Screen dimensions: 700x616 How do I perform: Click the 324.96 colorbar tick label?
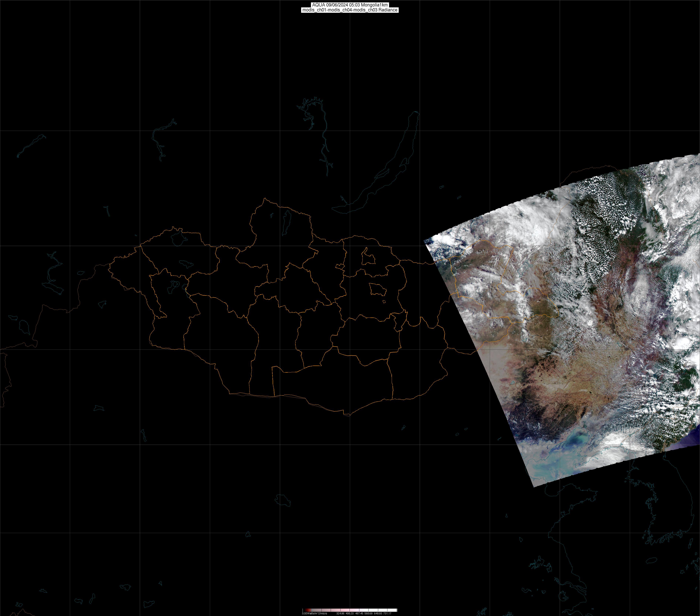pyautogui.click(x=340, y=613)
